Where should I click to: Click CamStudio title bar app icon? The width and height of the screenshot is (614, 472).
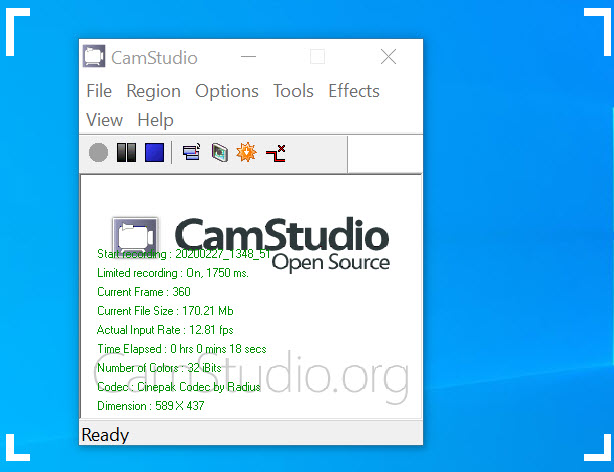pos(94,56)
